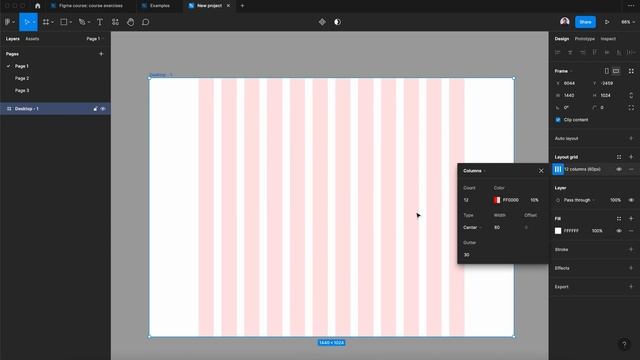
Task: Click the Mask contrast icon in toolbar
Action: point(337,22)
